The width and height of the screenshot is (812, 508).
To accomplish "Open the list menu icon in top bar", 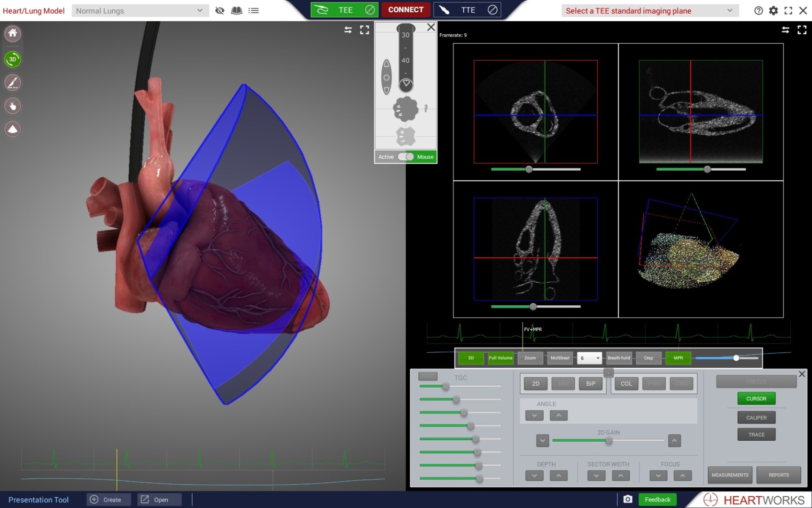I will coord(254,10).
